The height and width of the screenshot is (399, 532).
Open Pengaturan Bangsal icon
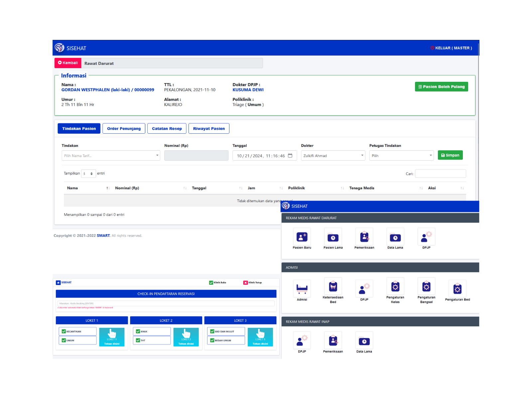click(426, 286)
